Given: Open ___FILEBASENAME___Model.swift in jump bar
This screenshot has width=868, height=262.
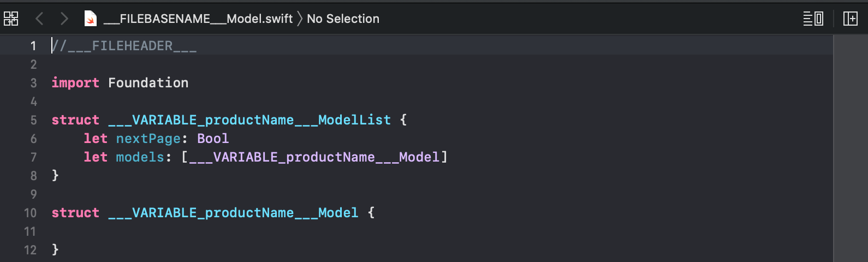Looking at the screenshot, I should click(x=198, y=19).
